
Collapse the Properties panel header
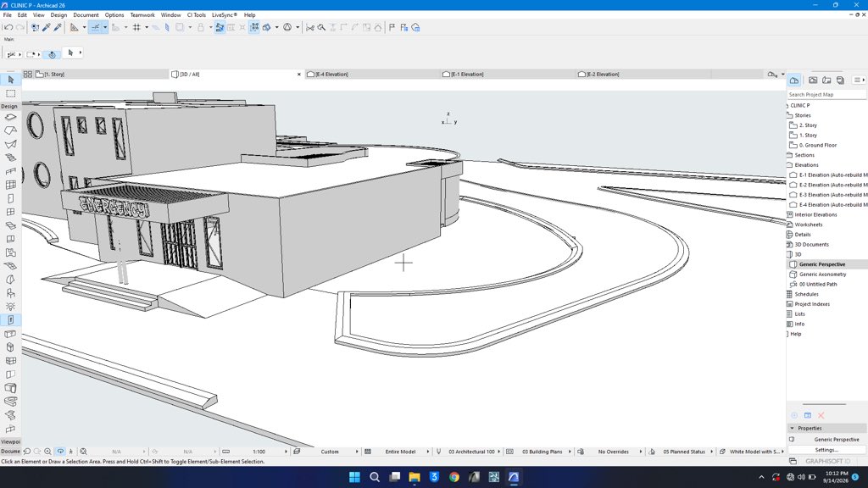point(827,428)
